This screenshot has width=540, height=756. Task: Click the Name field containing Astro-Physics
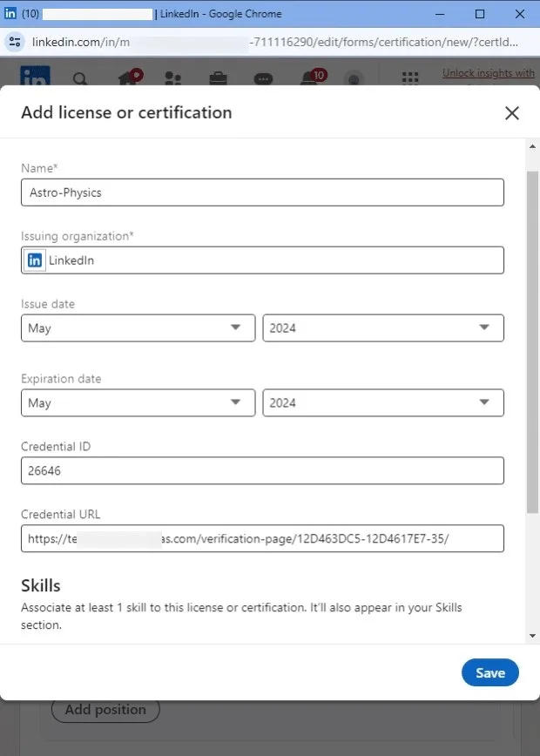262,192
